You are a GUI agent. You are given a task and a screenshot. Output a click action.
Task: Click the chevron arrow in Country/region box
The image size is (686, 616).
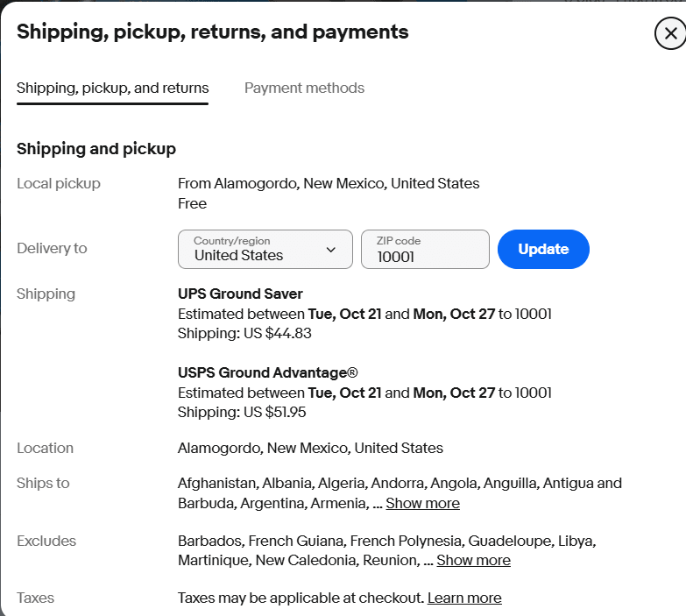(331, 250)
